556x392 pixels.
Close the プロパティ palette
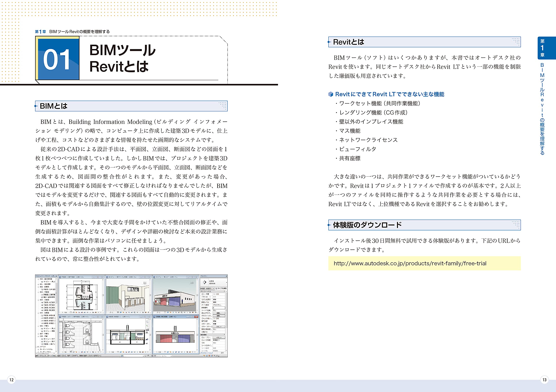[x=227, y=276]
